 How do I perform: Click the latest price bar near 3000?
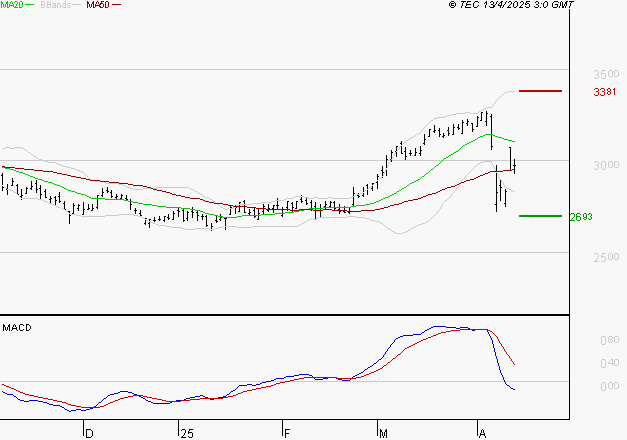[513, 163]
